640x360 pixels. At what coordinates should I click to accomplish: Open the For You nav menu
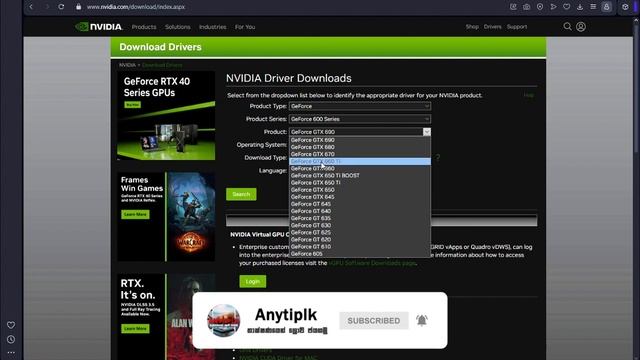[x=245, y=27]
